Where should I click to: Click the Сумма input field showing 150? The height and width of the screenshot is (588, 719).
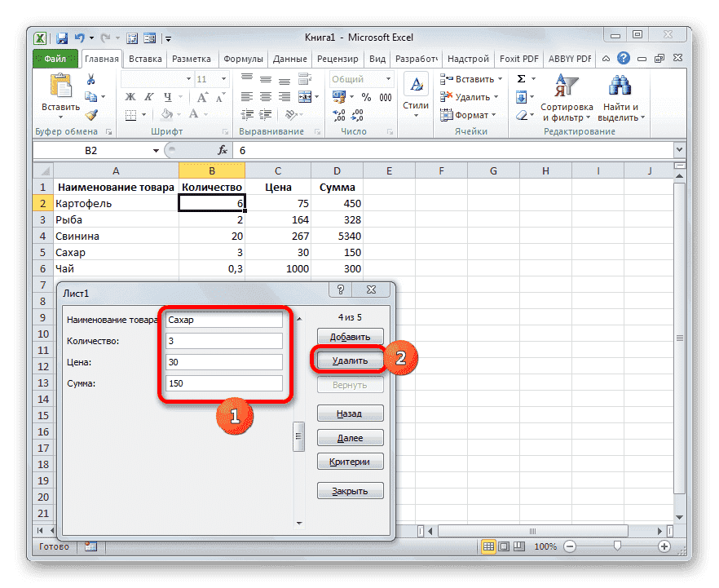[224, 383]
